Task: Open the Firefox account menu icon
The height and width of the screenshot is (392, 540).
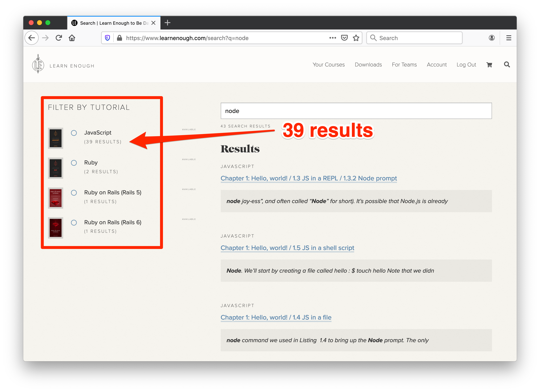Action: [492, 38]
